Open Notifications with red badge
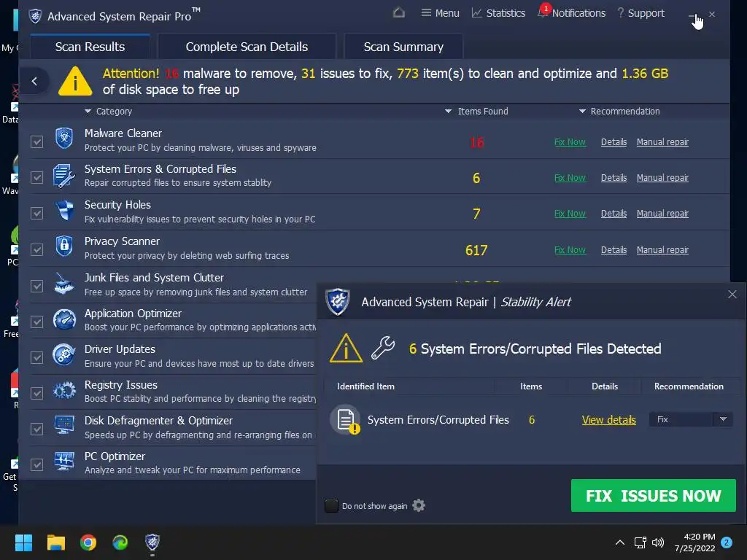Screen dimensions: 747x560 (571, 12)
